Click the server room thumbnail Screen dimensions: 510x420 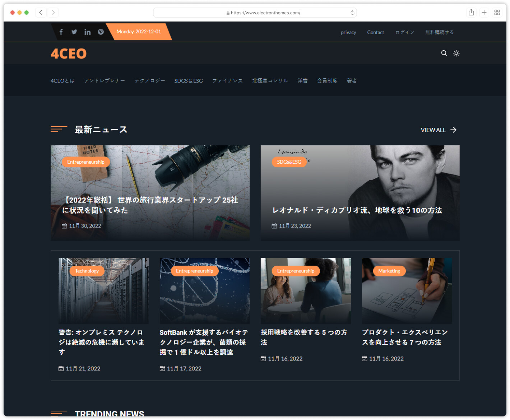click(x=103, y=291)
